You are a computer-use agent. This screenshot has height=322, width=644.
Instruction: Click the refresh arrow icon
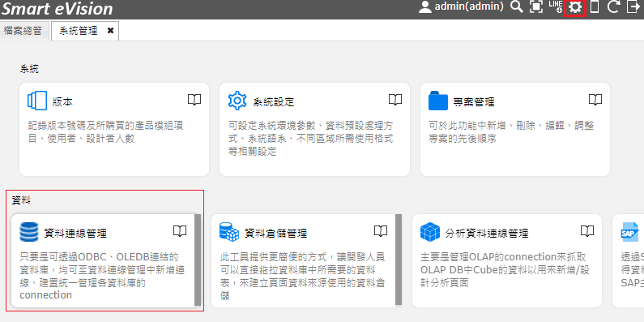[612, 6]
